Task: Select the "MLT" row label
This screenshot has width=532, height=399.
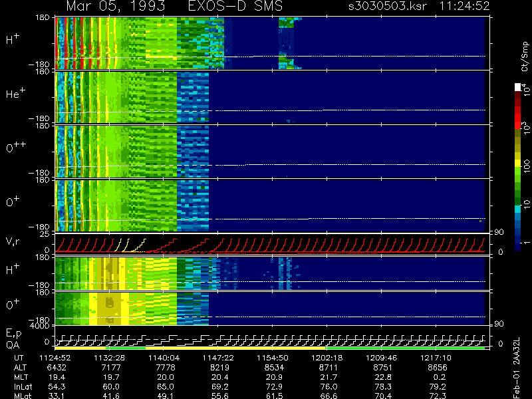Action: pyautogui.click(x=21, y=377)
